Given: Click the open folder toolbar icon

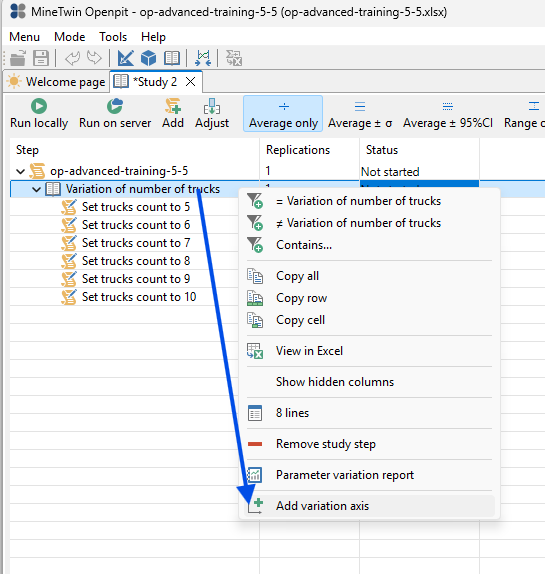Looking at the screenshot, I should 18,58.
